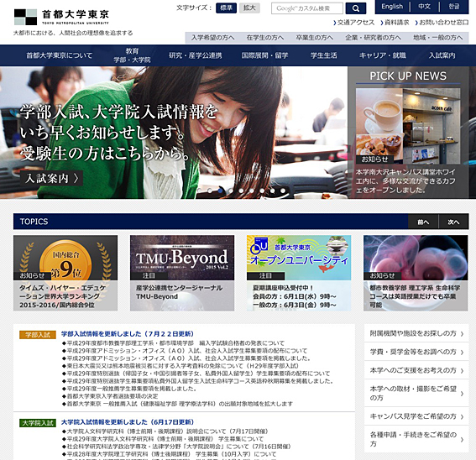Viewport: 476px width, 460px height.
Task: Select the highlighted blue carousel dot
Action: tap(221, 191)
